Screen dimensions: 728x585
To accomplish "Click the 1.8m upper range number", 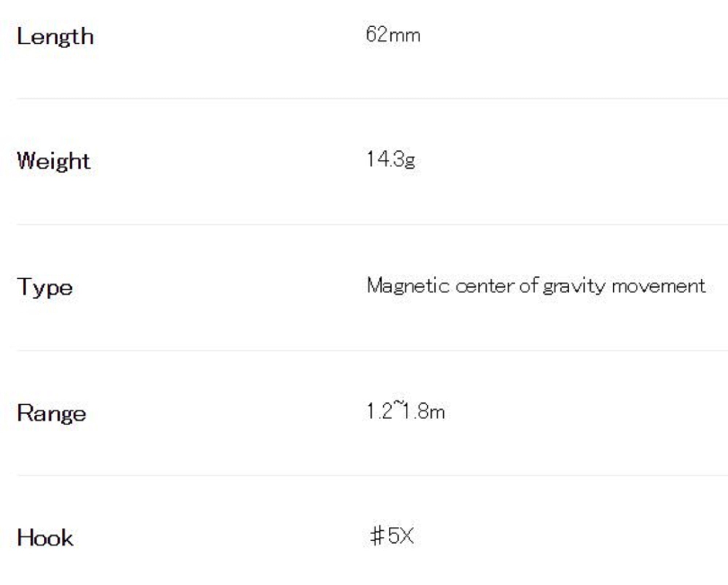I will click(x=423, y=412).
